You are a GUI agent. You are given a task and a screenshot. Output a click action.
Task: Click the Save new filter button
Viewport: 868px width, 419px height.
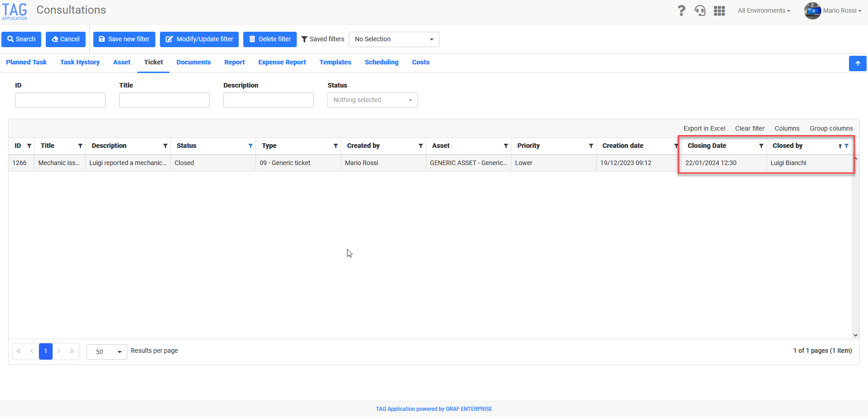tap(124, 39)
